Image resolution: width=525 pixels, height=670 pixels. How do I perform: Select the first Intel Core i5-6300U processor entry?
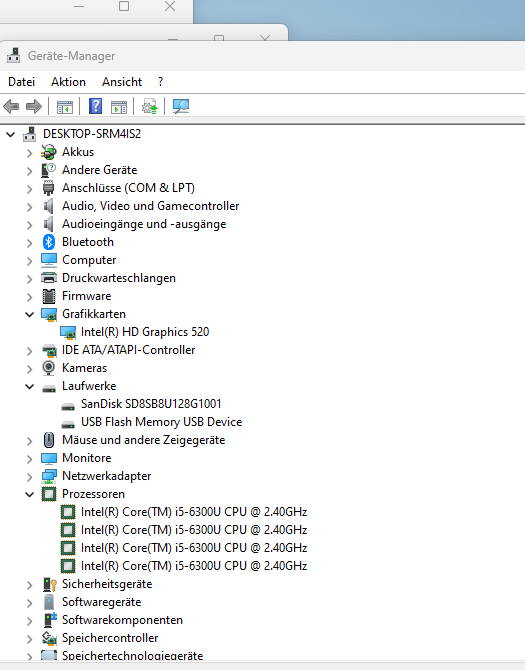194,512
